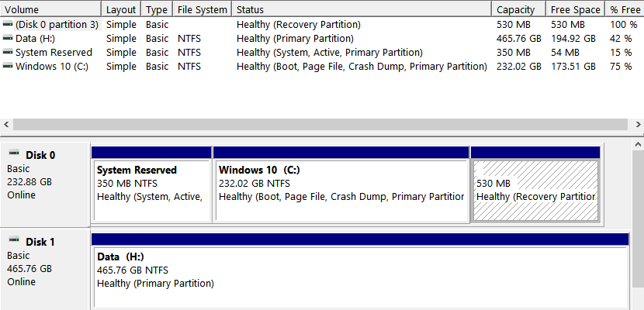Select the Data (H:) volume name in list
Viewport: 644px width, 310px height.
35,39
